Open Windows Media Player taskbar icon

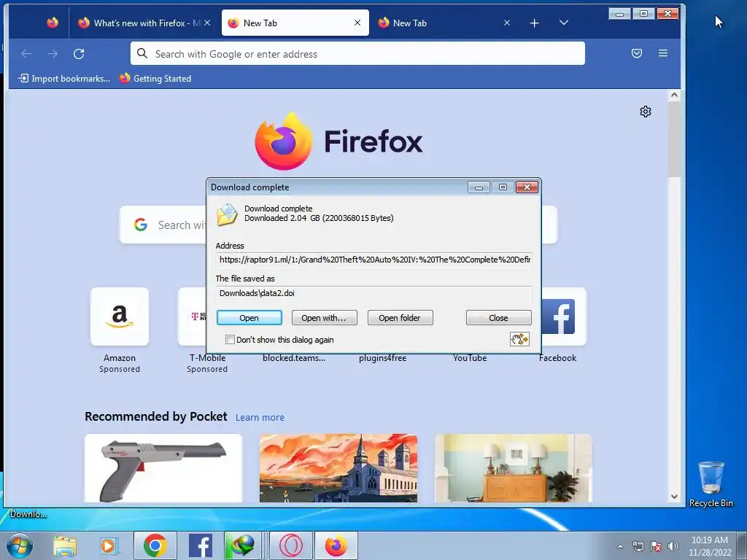click(x=109, y=545)
